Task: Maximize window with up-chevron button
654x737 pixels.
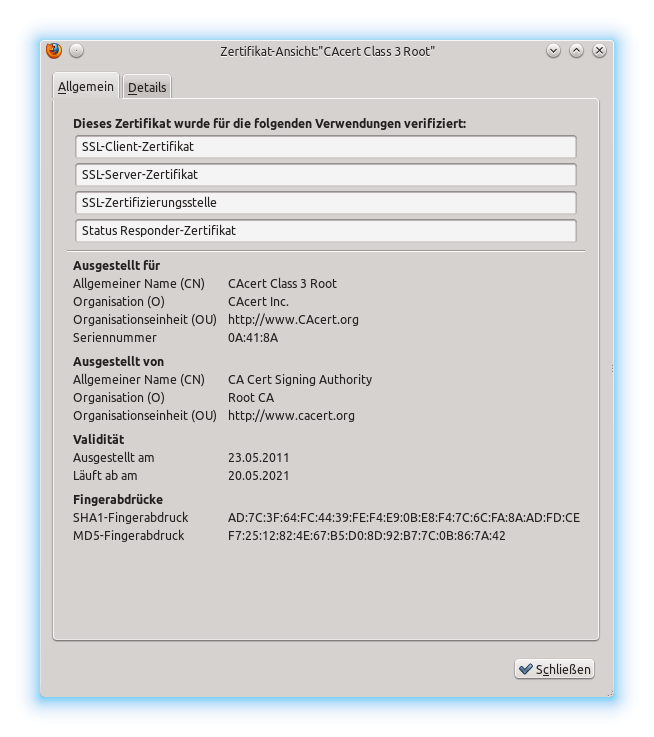Action: tap(576, 50)
